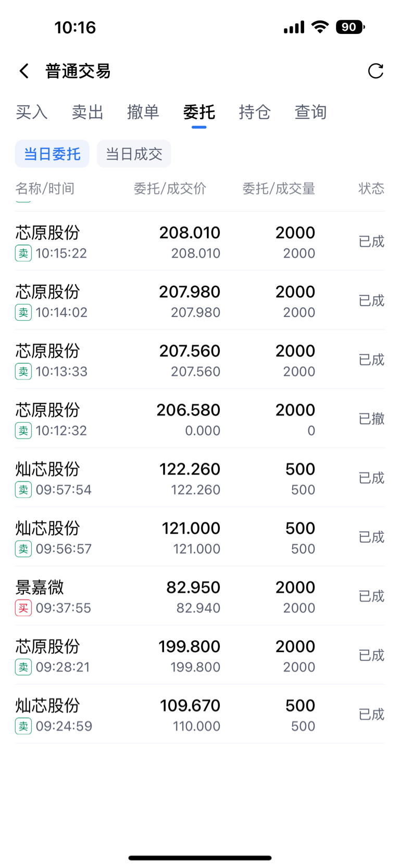Tap the green 卖 tag at 09:24:59
The image size is (400, 868).
coord(23,726)
